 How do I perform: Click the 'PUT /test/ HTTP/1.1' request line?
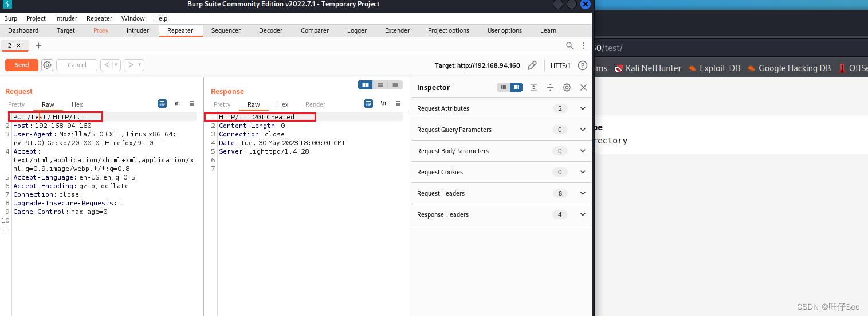[x=49, y=117]
